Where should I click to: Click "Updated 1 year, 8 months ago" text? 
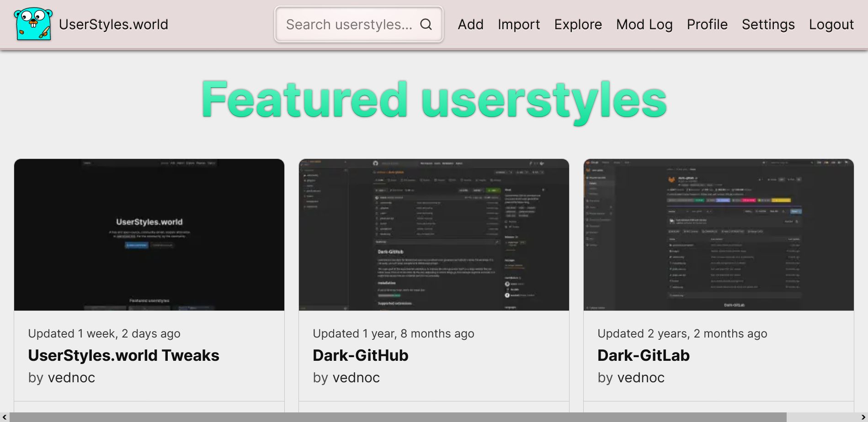tap(394, 334)
